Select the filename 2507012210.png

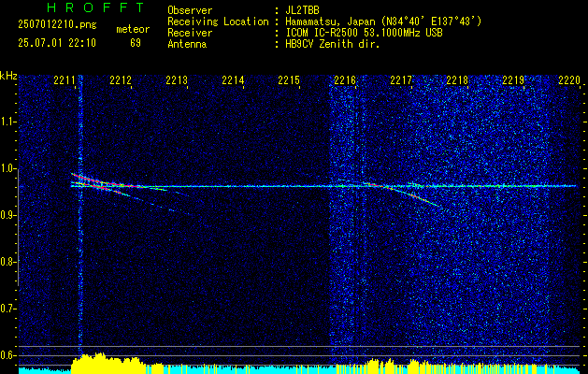click(57, 25)
